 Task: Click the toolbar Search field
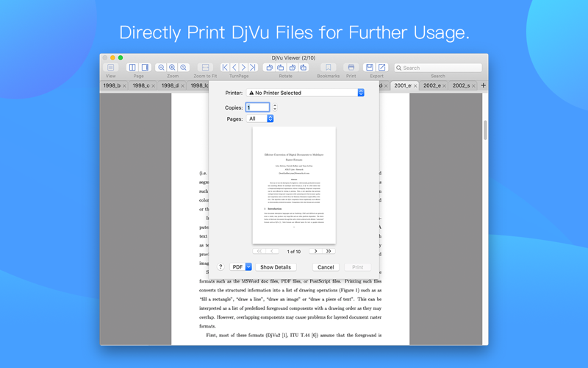pyautogui.click(x=438, y=68)
